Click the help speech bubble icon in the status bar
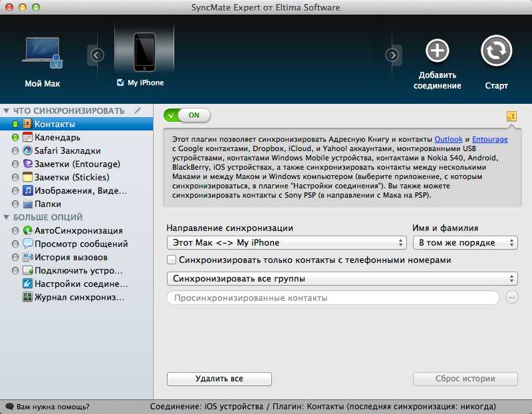 [x=9, y=407]
